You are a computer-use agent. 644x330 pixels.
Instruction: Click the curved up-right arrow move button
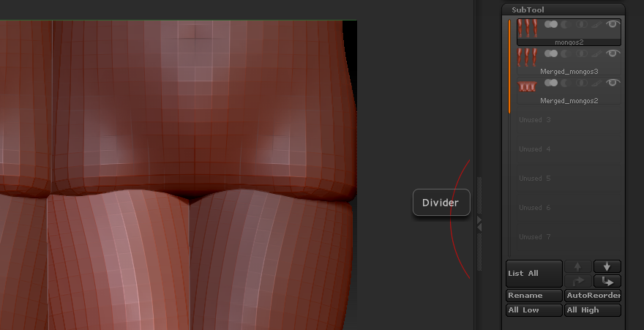578,281
